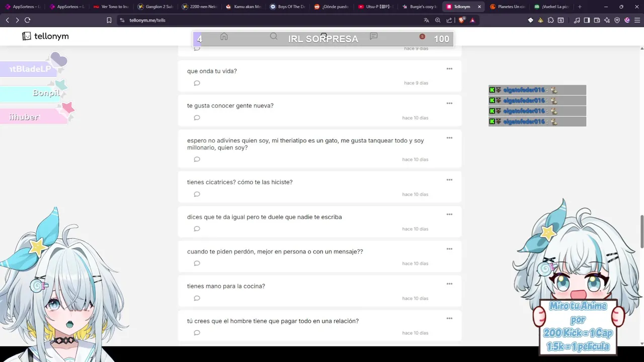This screenshot has height=362, width=644.
Task: Reply to 'tienes cicatrices?' tell
Action: coord(197,194)
